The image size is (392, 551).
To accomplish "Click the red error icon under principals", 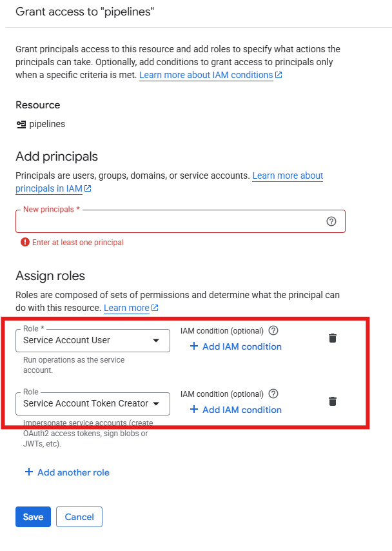I will coord(24,243).
